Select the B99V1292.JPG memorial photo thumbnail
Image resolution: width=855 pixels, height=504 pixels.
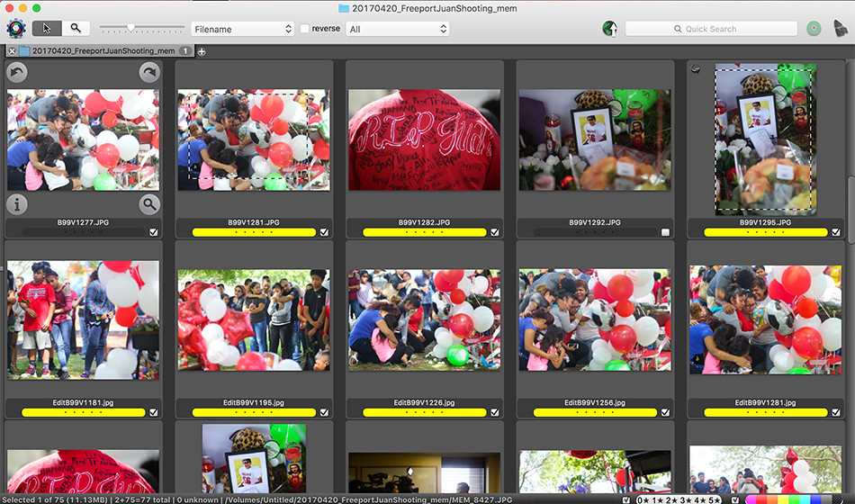595,139
